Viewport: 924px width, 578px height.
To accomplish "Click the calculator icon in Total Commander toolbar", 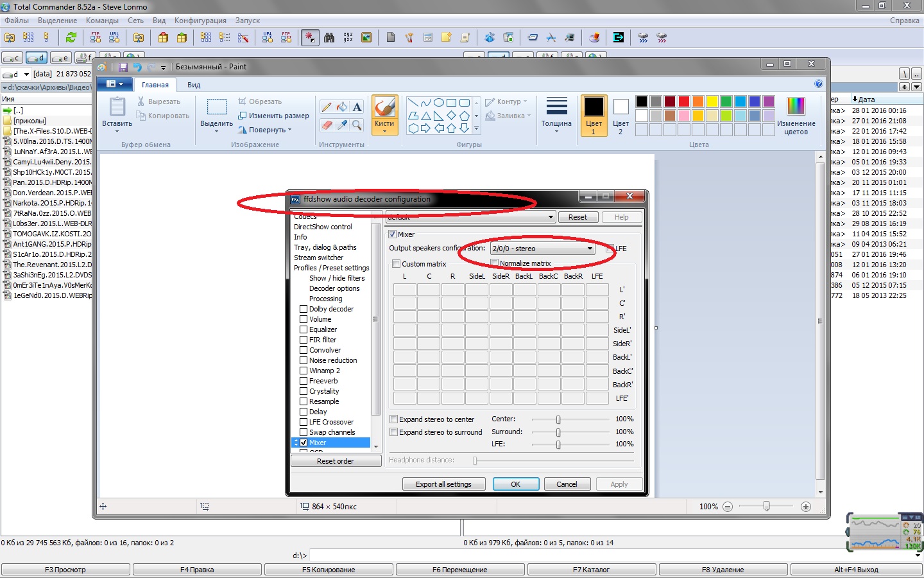I will [428, 37].
